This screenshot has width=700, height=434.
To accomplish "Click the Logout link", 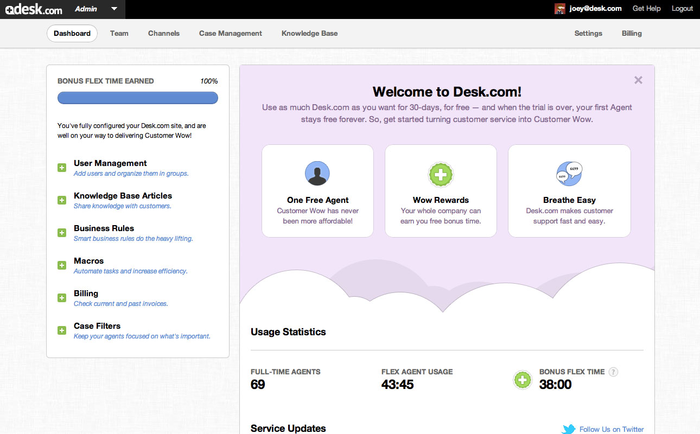I will click(x=682, y=8).
